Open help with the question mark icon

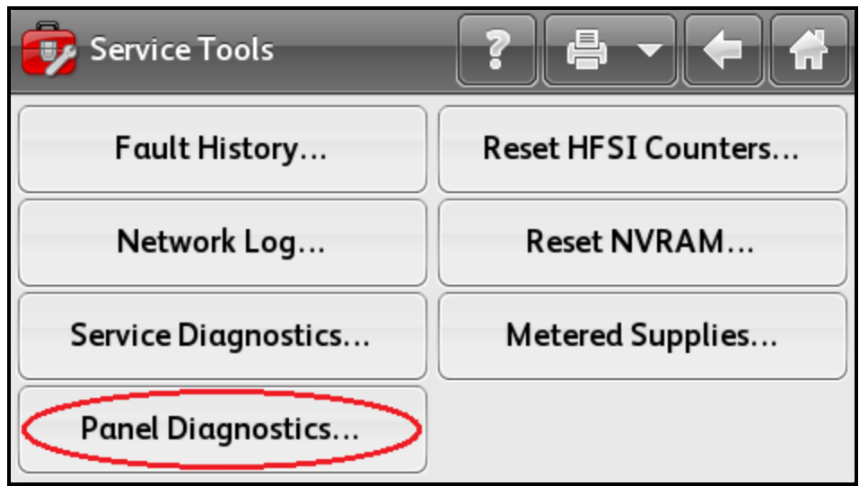496,50
